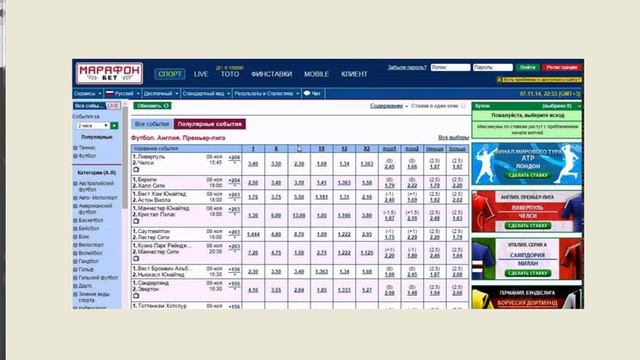Image resolution: width=640 pixels, height=360 pixels.
Task: Open the chat via the speech bubble icon
Action: (x=307, y=93)
